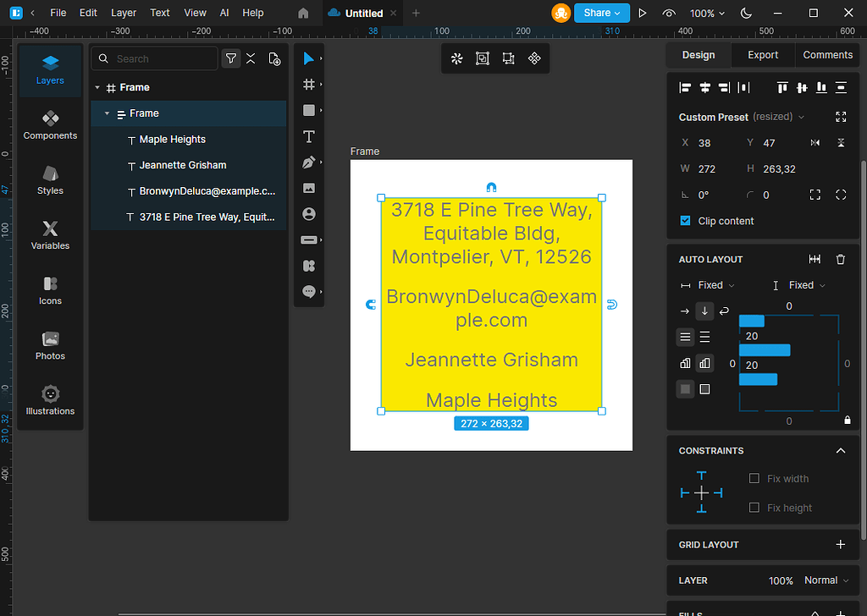Select the Rectangle tool
The width and height of the screenshot is (867, 616).
pos(309,110)
